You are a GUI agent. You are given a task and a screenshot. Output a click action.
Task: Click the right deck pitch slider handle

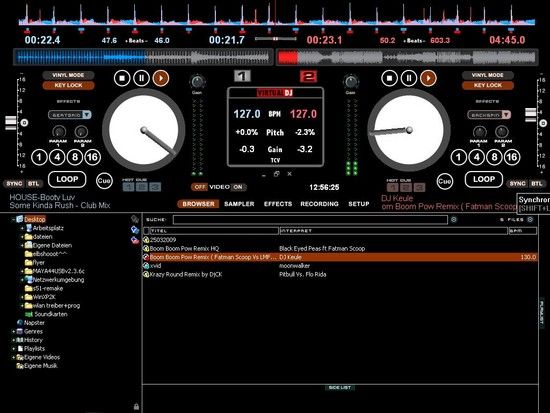click(531, 115)
